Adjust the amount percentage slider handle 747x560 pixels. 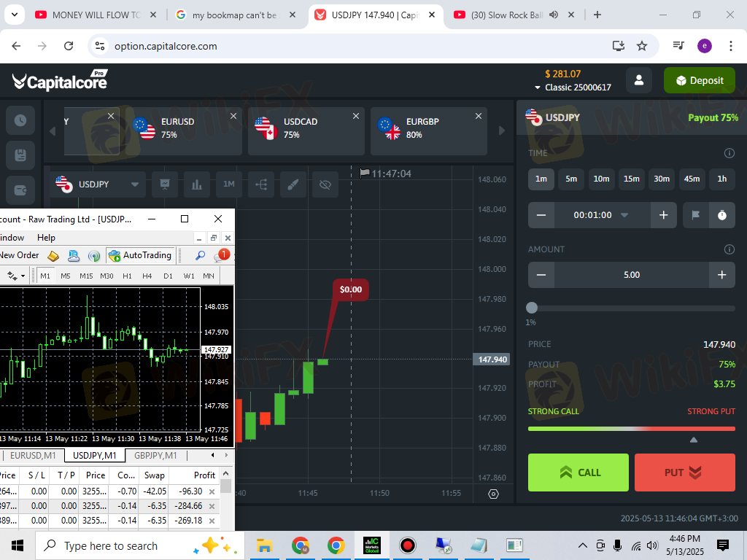click(x=532, y=308)
